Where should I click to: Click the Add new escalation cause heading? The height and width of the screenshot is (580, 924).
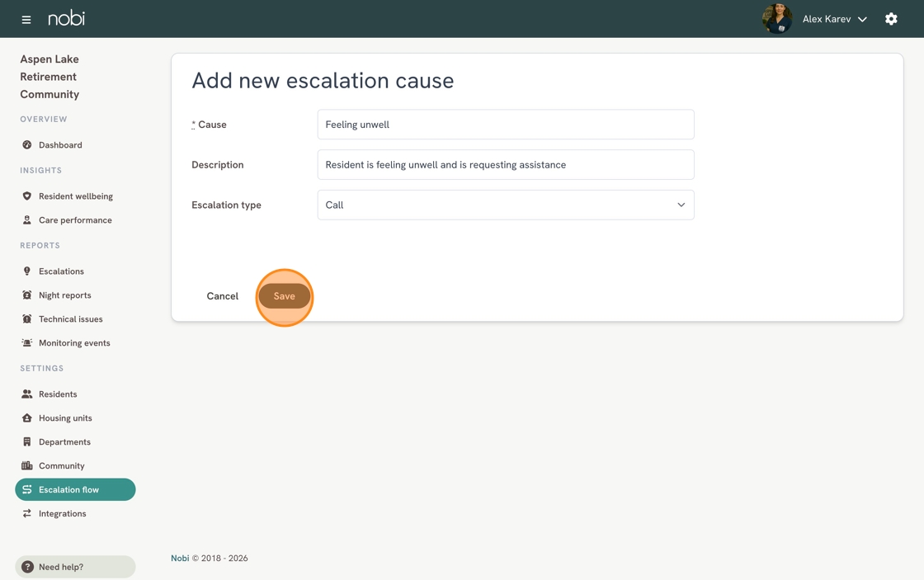323,80
